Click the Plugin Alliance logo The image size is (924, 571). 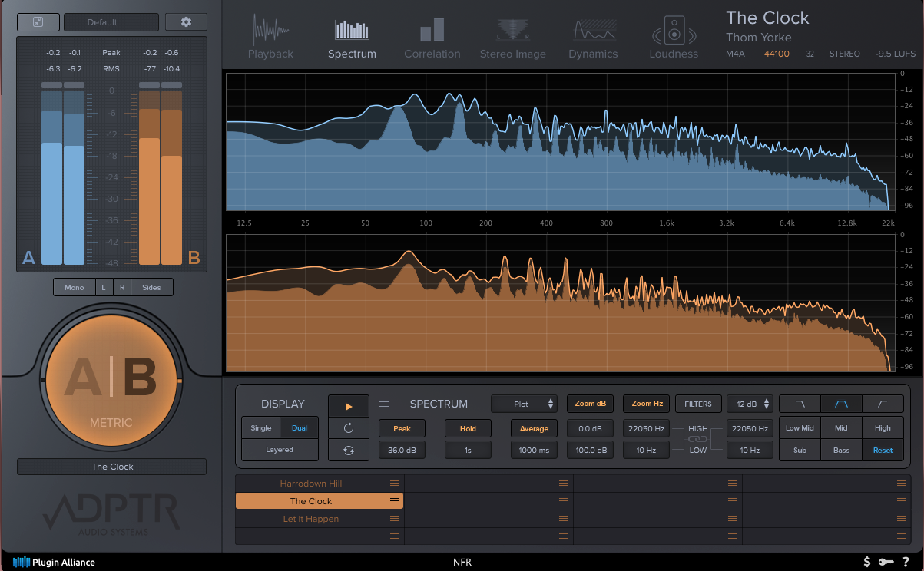54,562
